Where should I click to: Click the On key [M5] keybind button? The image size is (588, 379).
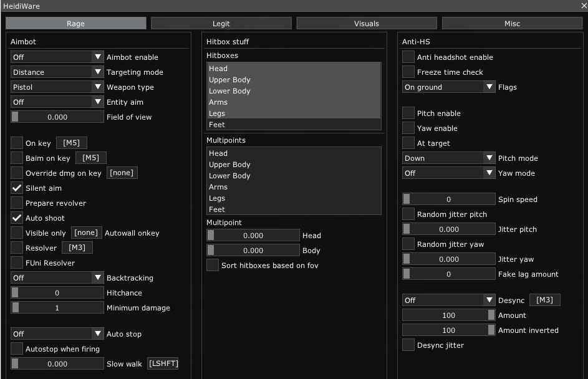(72, 143)
